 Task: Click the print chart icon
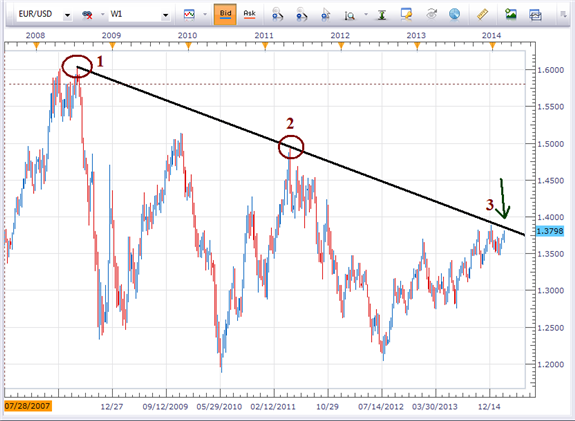click(535, 14)
